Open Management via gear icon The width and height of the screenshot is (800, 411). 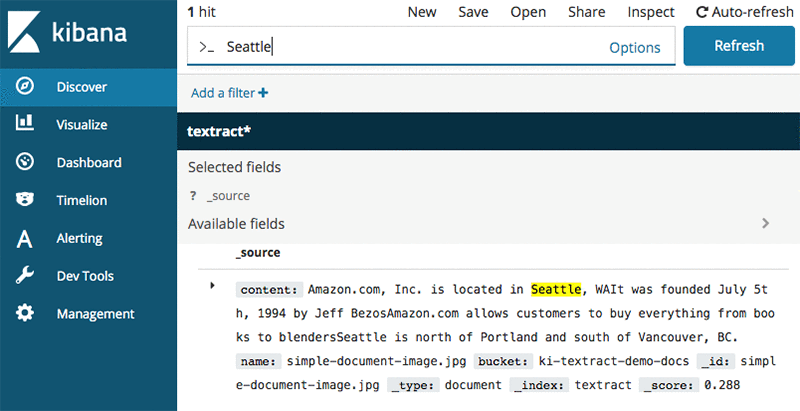tap(24, 313)
